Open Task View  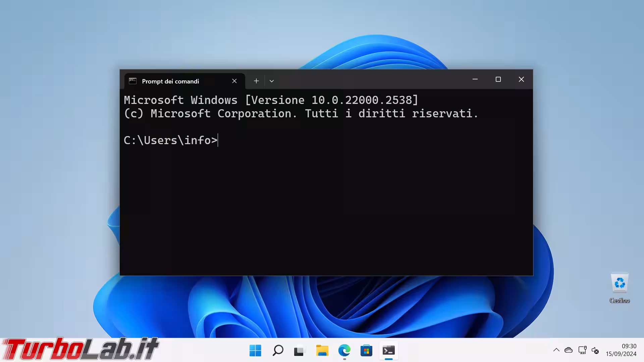click(300, 351)
